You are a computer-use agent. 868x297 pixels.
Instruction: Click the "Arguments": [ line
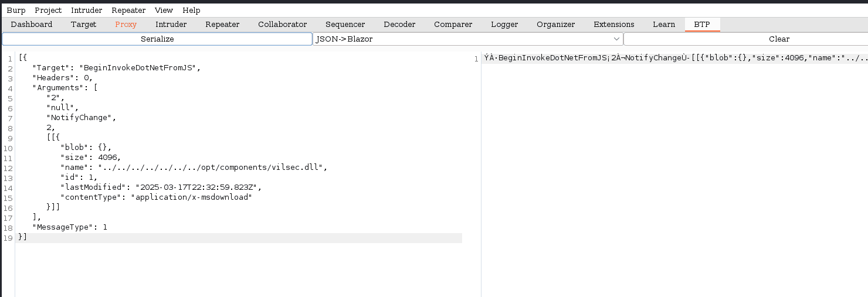tap(65, 87)
